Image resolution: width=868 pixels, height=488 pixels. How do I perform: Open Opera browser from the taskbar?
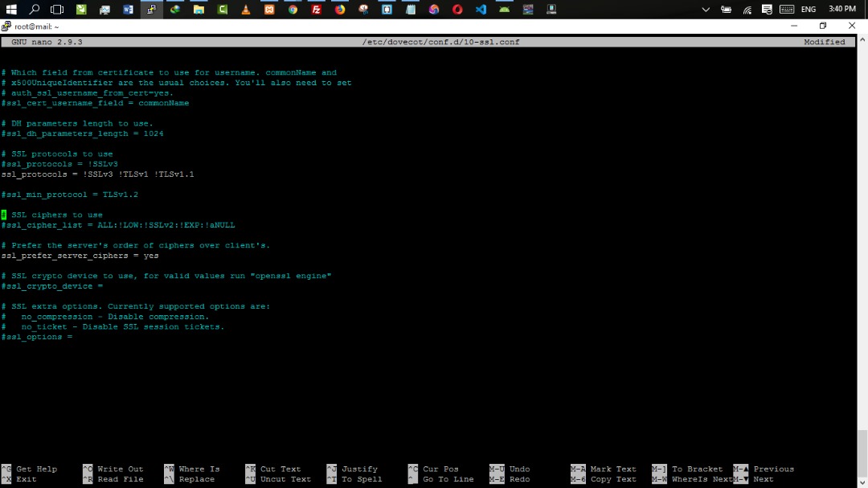pyautogui.click(x=457, y=10)
